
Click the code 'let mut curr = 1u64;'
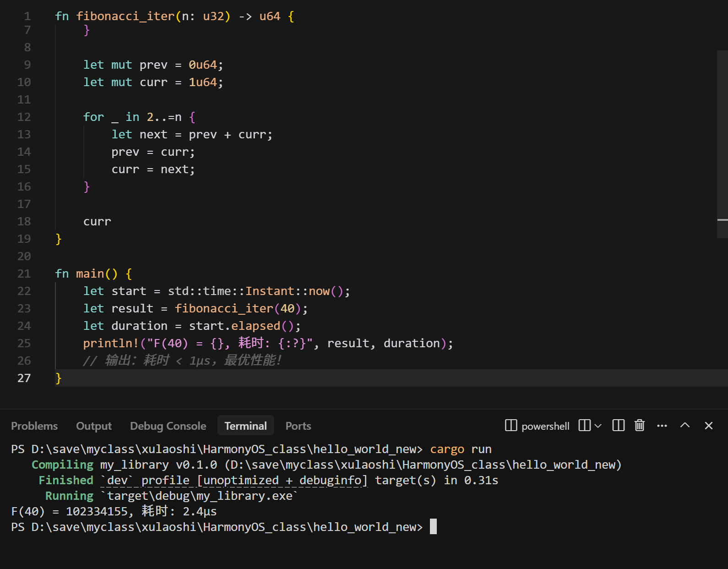click(x=153, y=82)
